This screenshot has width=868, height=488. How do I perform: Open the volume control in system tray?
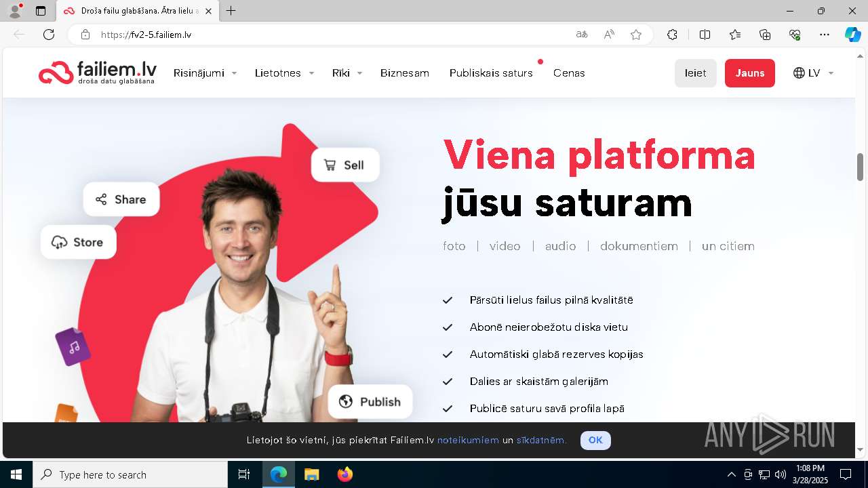coord(781,474)
